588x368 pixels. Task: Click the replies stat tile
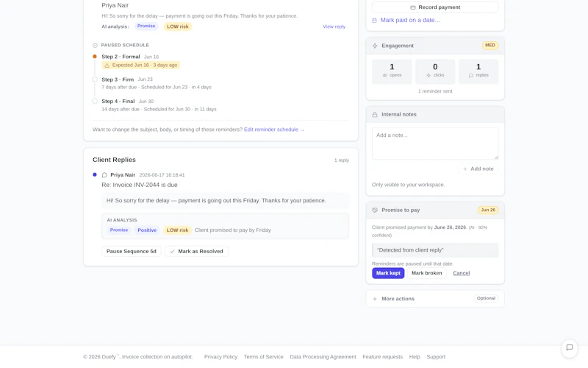click(x=478, y=71)
